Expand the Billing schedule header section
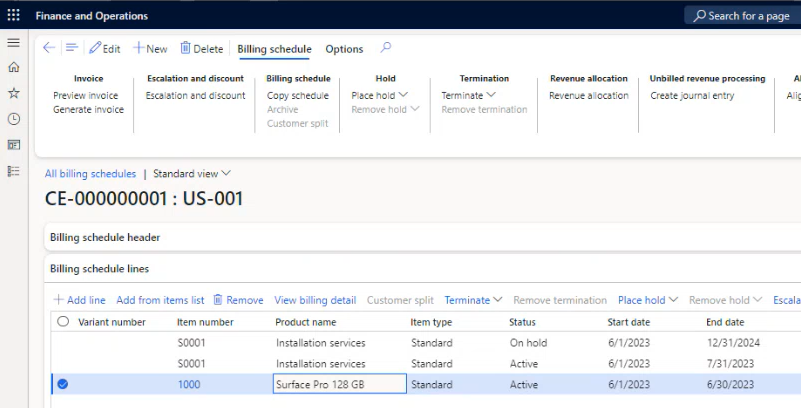801x408 pixels. (x=106, y=238)
